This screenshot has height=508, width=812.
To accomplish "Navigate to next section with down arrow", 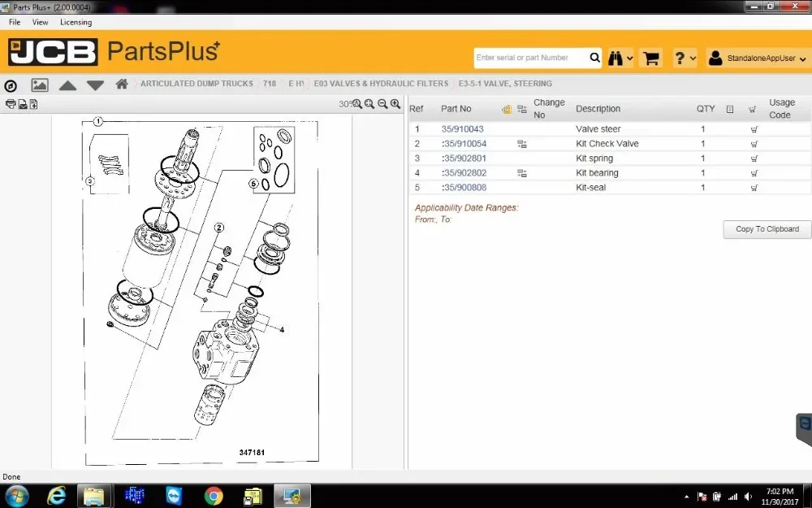I will [95, 84].
